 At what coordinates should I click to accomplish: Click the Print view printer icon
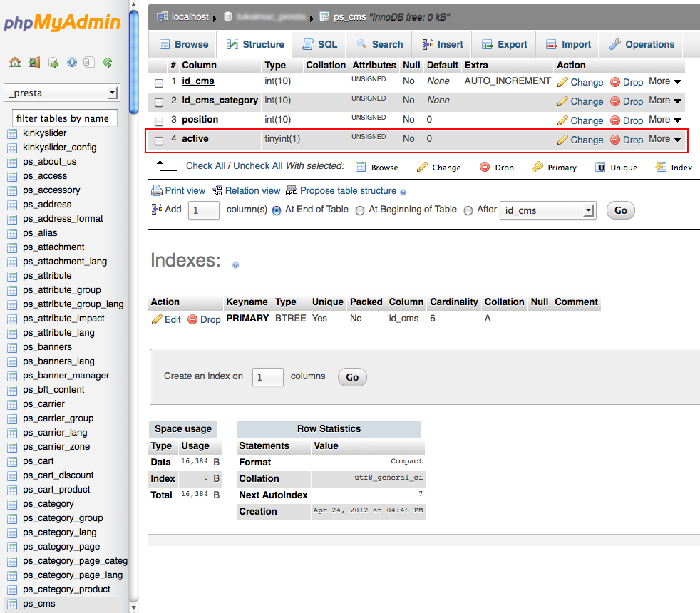click(x=157, y=190)
